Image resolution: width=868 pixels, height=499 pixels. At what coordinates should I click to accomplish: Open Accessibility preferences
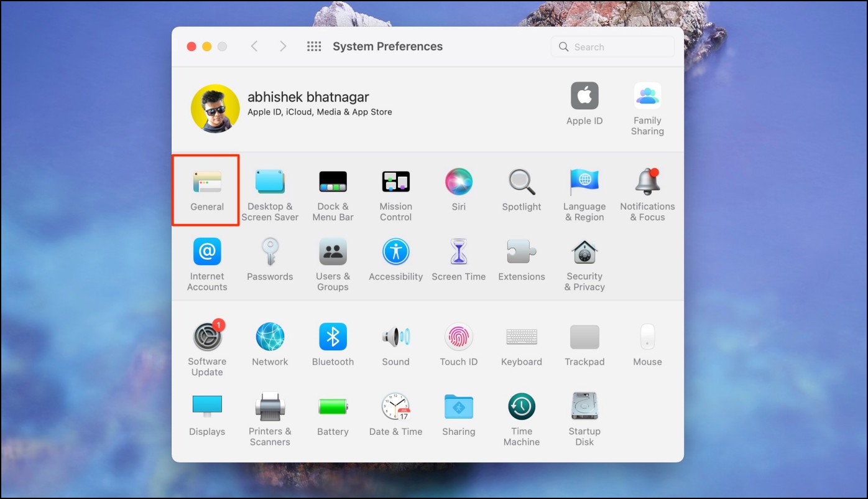click(x=395, y=260)
